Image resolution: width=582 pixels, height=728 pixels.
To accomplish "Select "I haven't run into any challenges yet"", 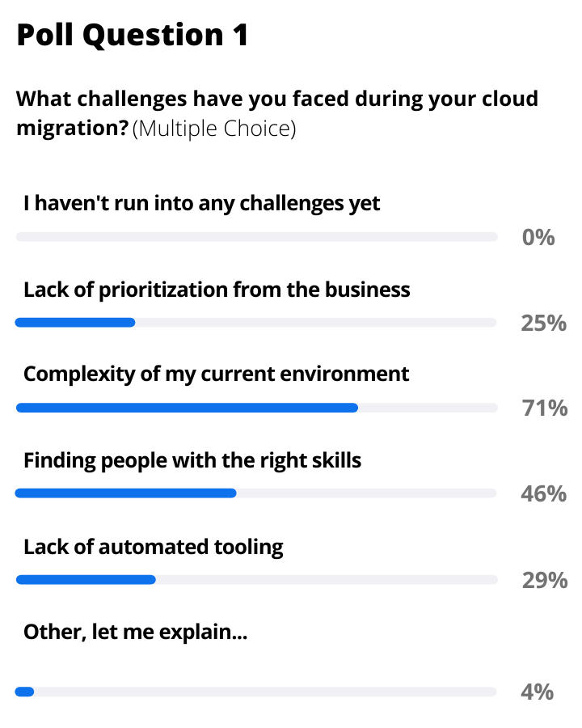I will coord(201,202).
